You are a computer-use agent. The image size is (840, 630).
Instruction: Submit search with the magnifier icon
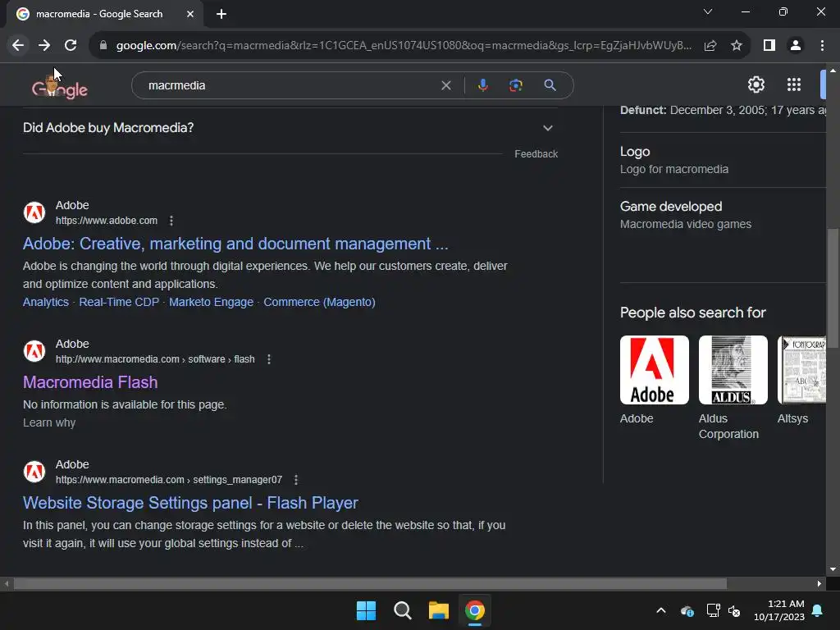point(550,85)
